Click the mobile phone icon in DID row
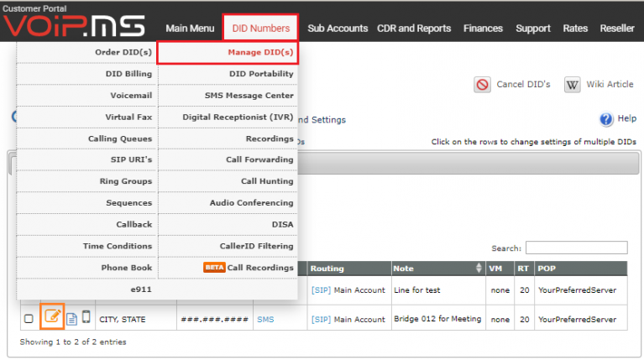The width and height of the screenshot is (644, 360). click(x=86, y=317)
